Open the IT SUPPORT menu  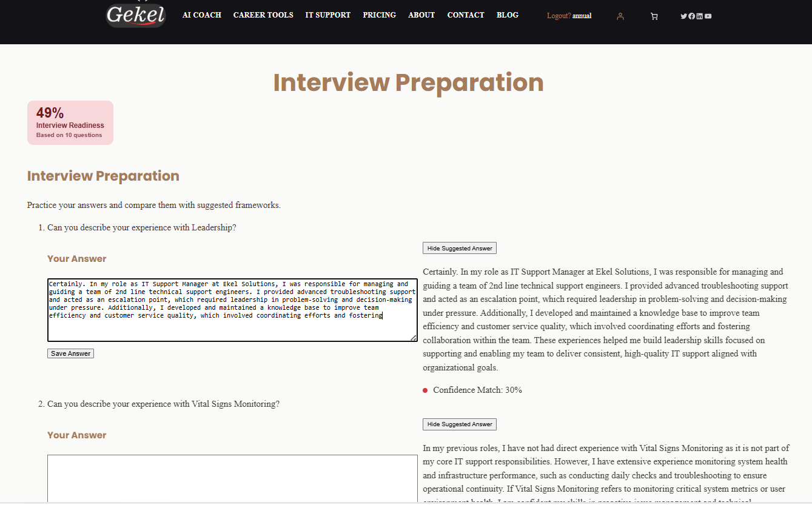click(328, 15)
